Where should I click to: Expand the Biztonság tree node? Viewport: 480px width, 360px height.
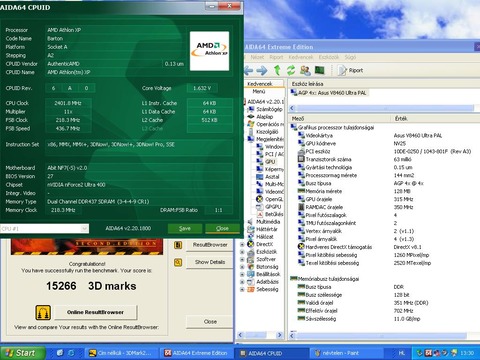(242, 267)
